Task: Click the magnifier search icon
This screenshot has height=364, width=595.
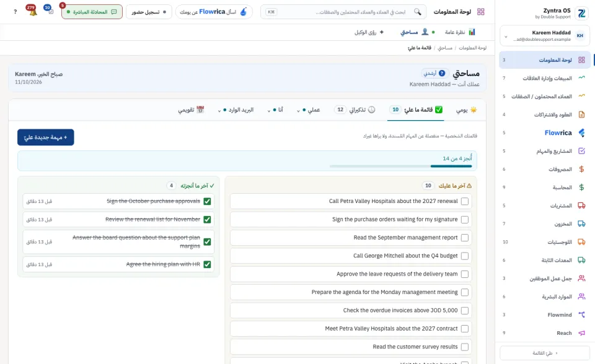Action: point(417,12)
